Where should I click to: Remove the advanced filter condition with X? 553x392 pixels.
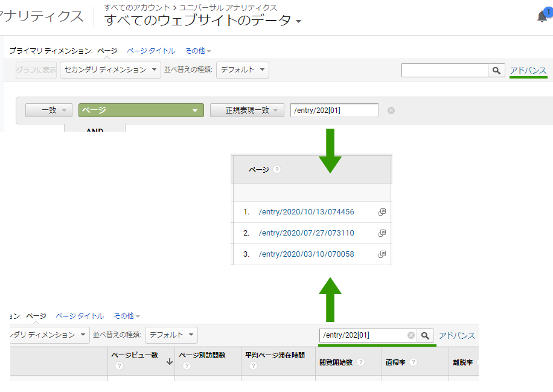click(391, 111)
